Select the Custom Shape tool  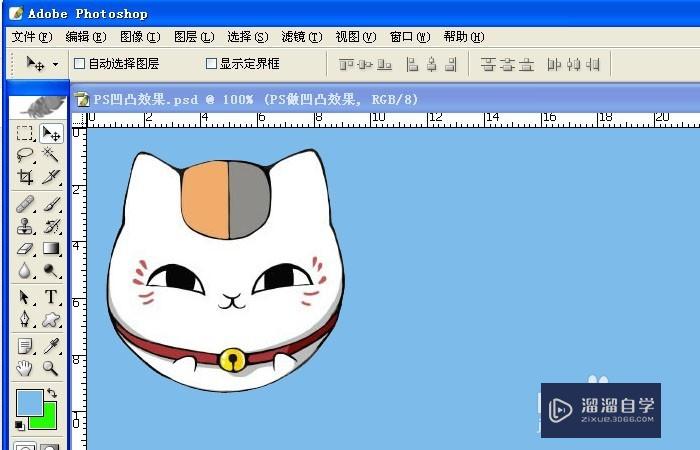click(51, 319)
